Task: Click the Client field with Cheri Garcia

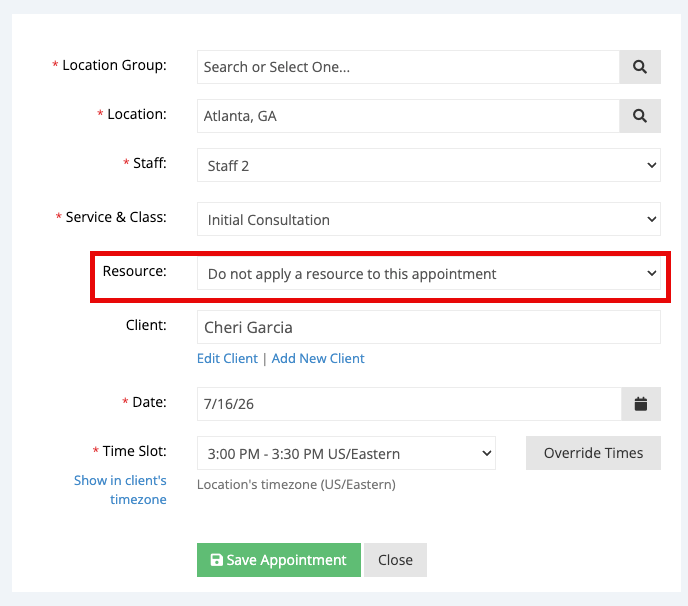Action: [429, 327]
